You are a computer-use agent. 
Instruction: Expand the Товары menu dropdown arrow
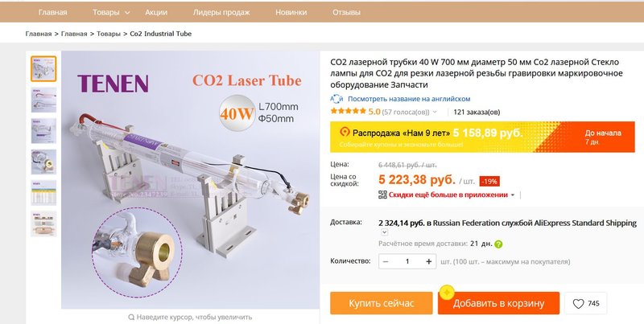[x=128, y=13]
